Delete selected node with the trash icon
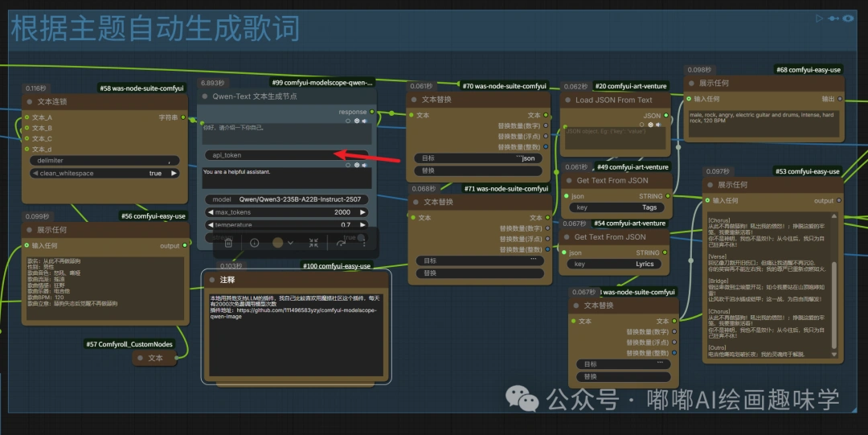The image size is (868, 435). pos(228,243)
